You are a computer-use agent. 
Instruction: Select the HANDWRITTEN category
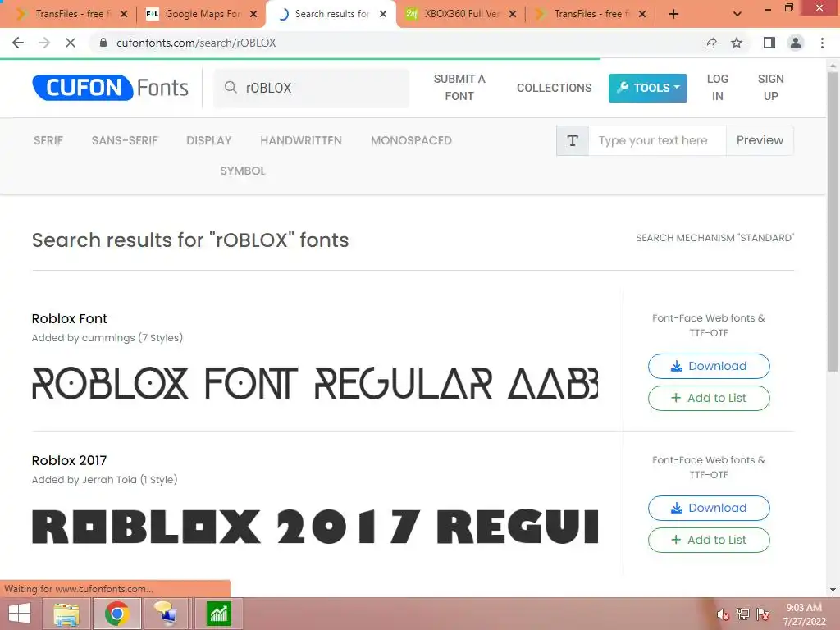[x=301, y=140]
